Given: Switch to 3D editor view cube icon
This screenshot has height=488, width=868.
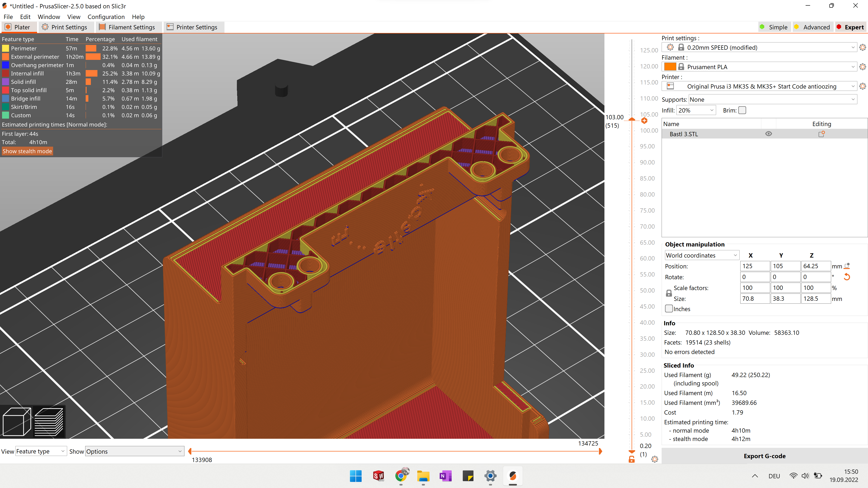Looking at the screenshot, I should pos(17,421).
